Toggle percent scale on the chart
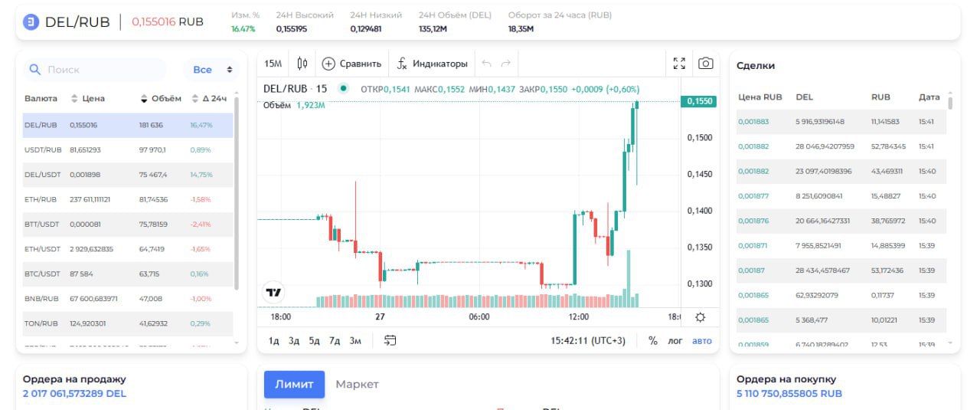 point(653,340)
